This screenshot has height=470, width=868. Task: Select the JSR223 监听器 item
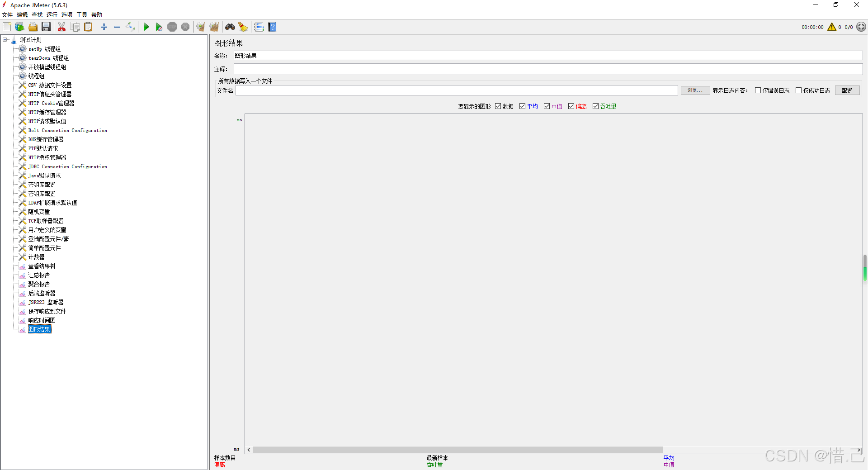coord(46,302)
